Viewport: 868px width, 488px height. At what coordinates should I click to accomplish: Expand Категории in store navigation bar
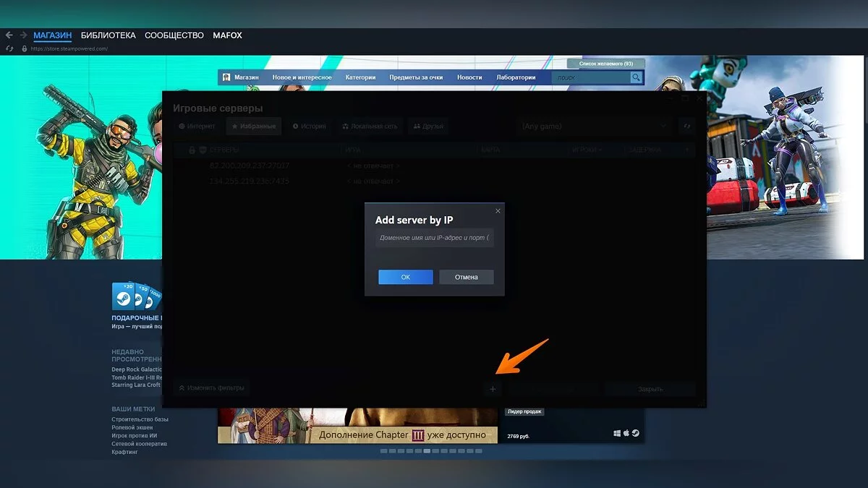click(x=360, y=77)
